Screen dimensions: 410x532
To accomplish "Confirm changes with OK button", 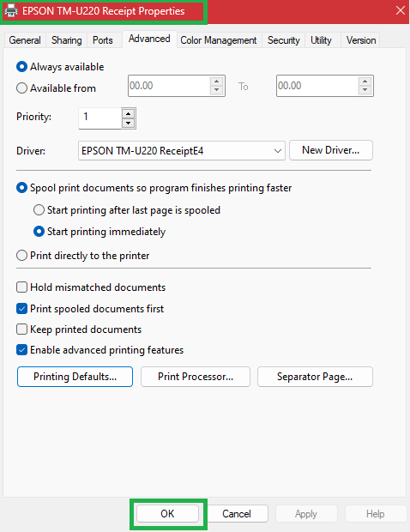I will (167, 514).
